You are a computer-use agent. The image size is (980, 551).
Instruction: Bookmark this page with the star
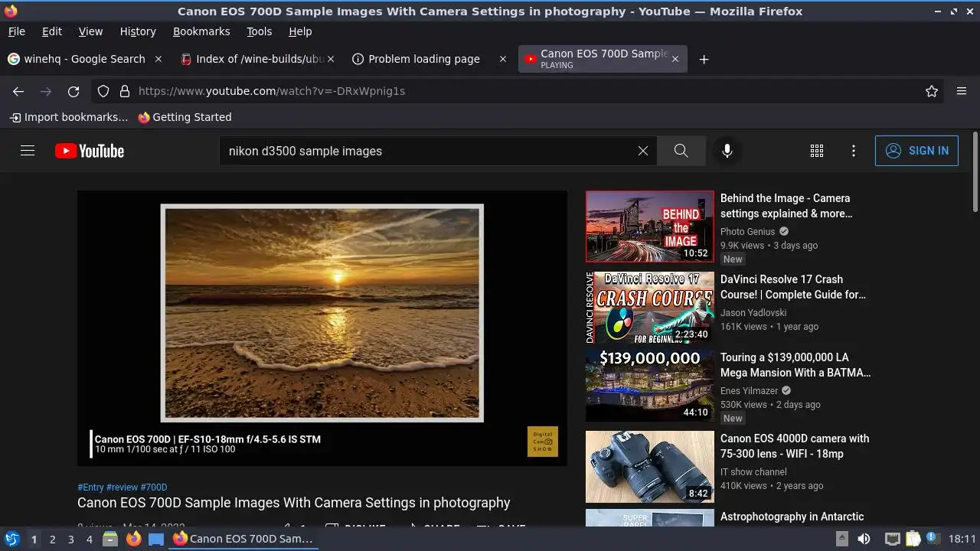932,91
